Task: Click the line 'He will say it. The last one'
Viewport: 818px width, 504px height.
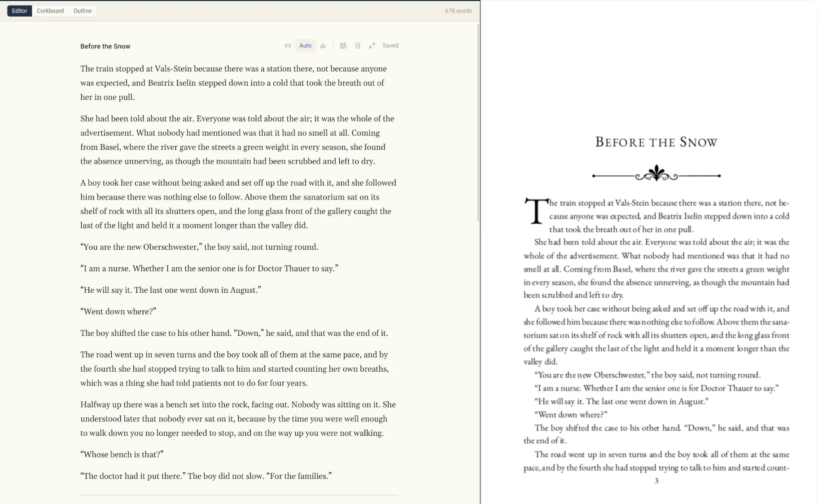Action: tap(171, 290)
